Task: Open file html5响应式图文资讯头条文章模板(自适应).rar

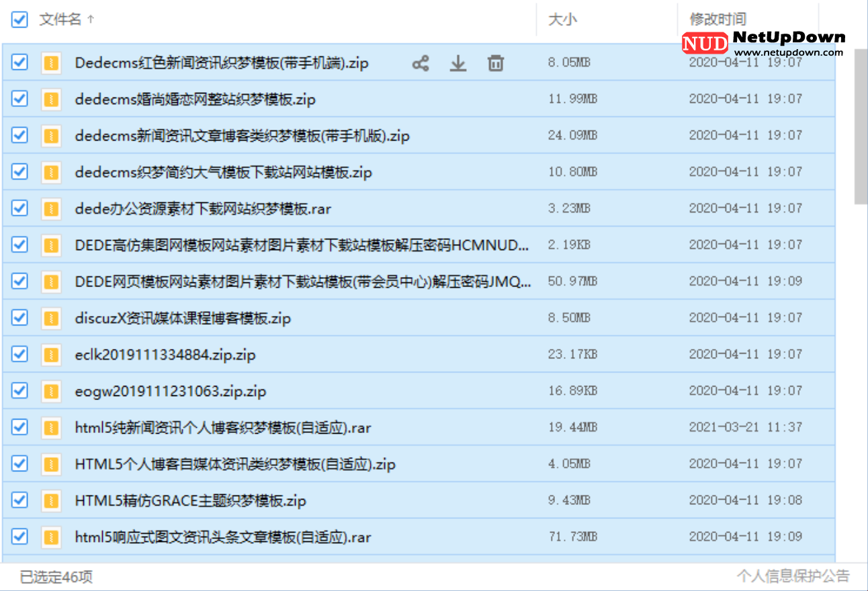Action: 223,537
